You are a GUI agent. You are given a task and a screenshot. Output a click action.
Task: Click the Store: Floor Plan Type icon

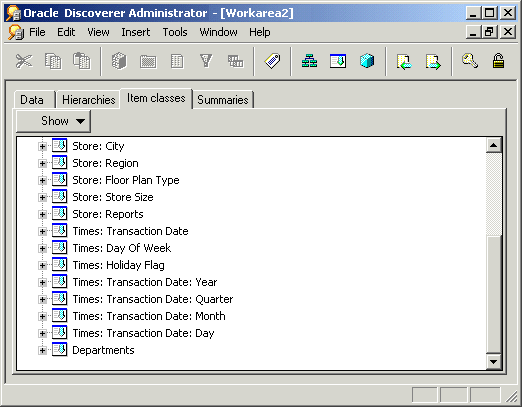59,180
